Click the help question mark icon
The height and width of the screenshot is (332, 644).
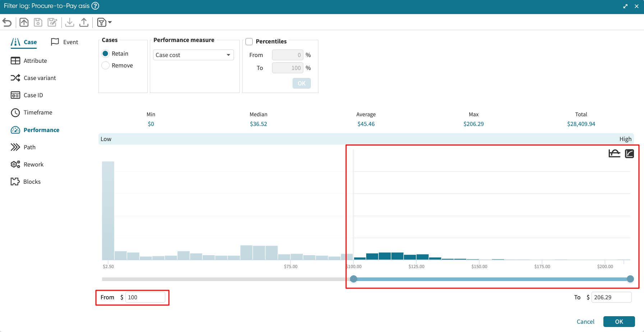(95, 6)
